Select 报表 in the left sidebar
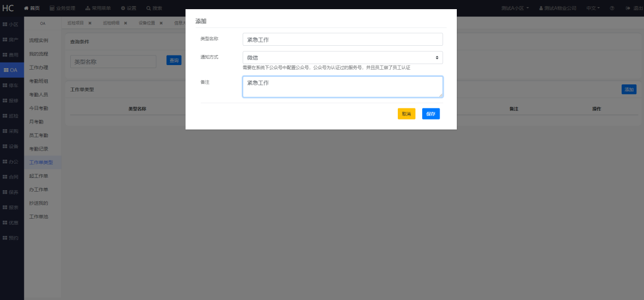This screenshot has height=300, width=644. click(12, 207)
